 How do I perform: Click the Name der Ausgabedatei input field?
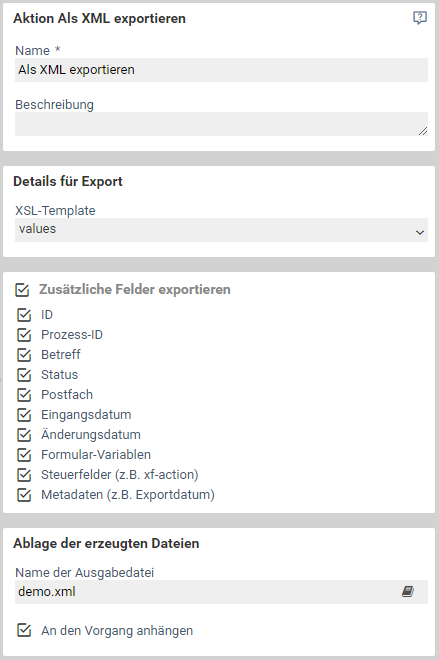(x=221, y=592)
